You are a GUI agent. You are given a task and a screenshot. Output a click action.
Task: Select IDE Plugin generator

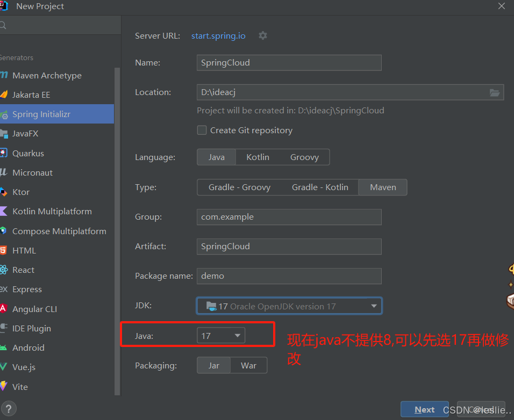coord(57,328)
